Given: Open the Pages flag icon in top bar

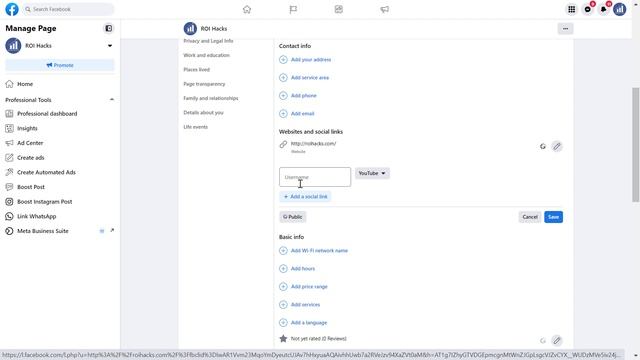Looking at the screenshot, I should (x=293, y=9).
